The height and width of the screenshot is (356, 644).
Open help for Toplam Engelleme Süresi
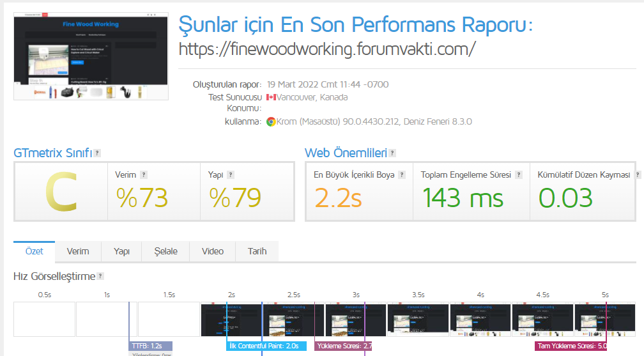pyautogui.click(x=519, y=174)
